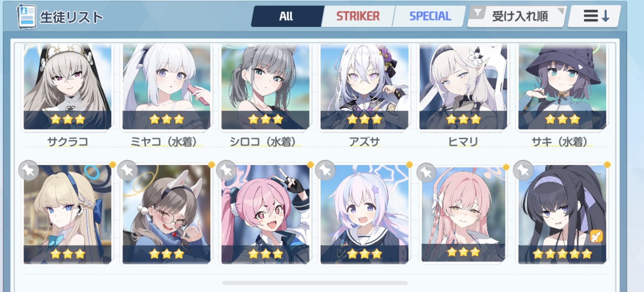Click the ヒマリ name label
The image size is (644, 292).
coord(463,141)
